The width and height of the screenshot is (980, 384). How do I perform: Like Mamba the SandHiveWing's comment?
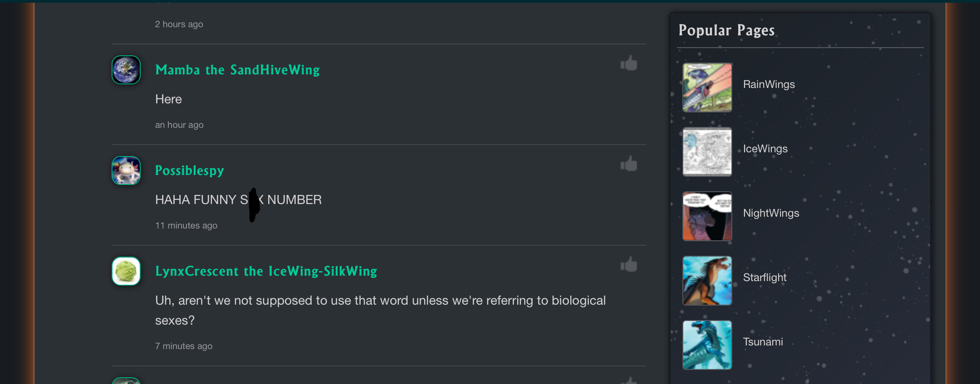[629, 63]
